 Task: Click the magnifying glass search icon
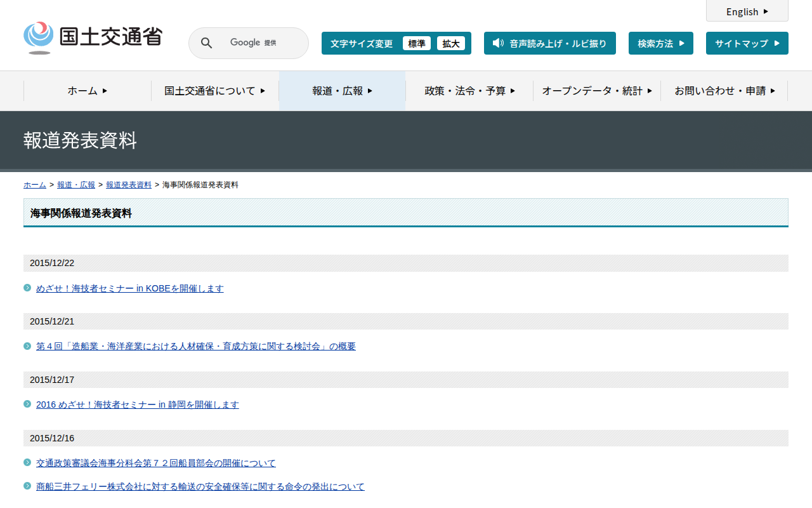[x=206, y=43]
